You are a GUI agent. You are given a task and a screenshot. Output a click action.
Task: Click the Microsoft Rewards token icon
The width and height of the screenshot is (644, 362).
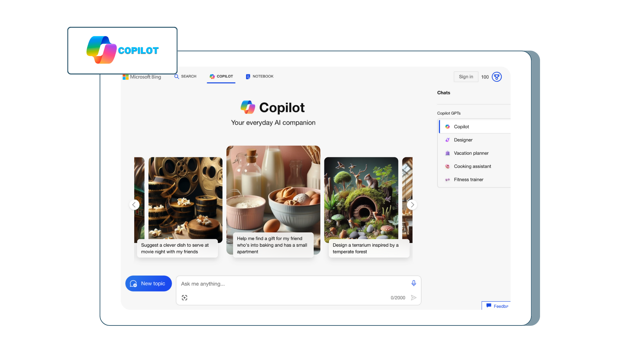pos(496,76)
